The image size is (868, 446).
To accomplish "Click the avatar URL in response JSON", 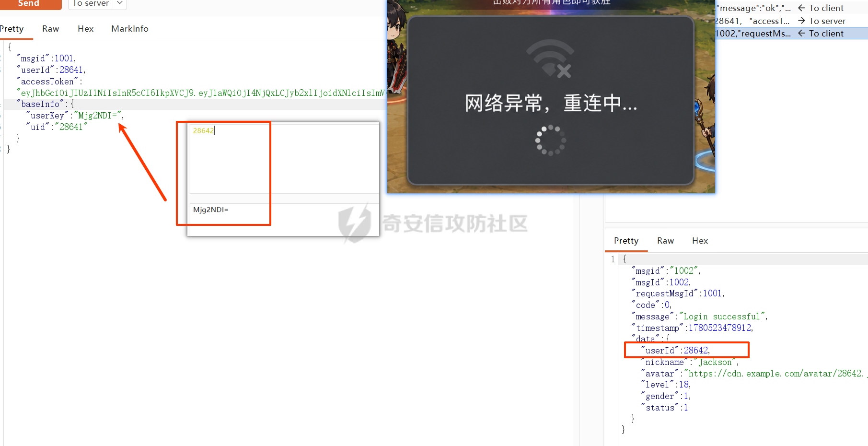I will point(774,374).
